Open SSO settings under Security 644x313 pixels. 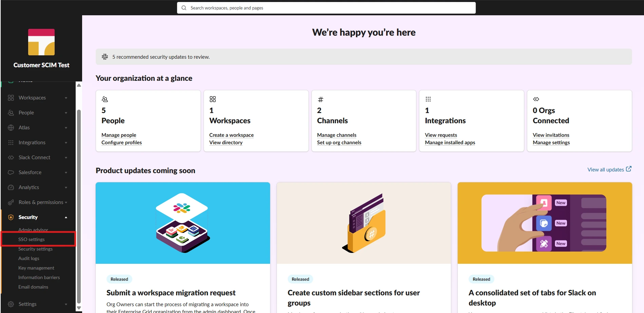32,239
